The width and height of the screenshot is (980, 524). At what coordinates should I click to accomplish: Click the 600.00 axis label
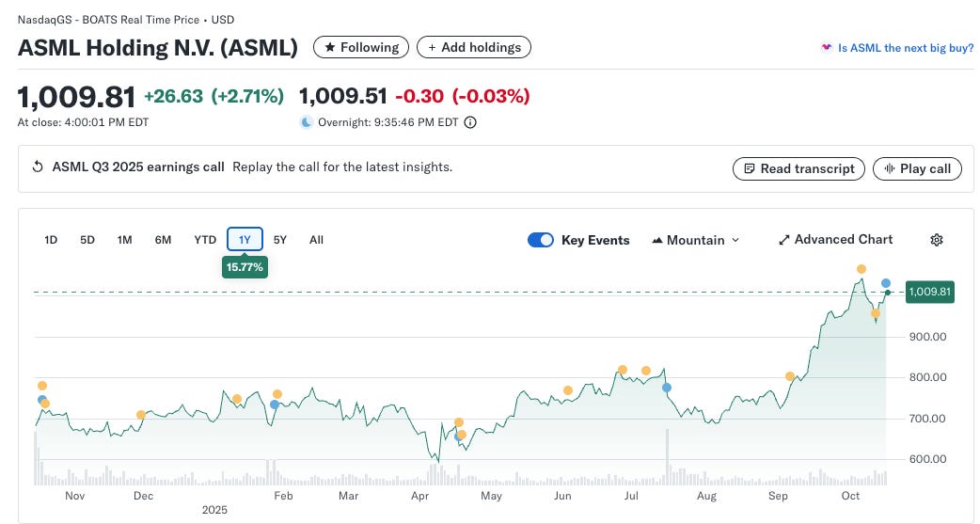pyautogui.click(x=928, y=459)
